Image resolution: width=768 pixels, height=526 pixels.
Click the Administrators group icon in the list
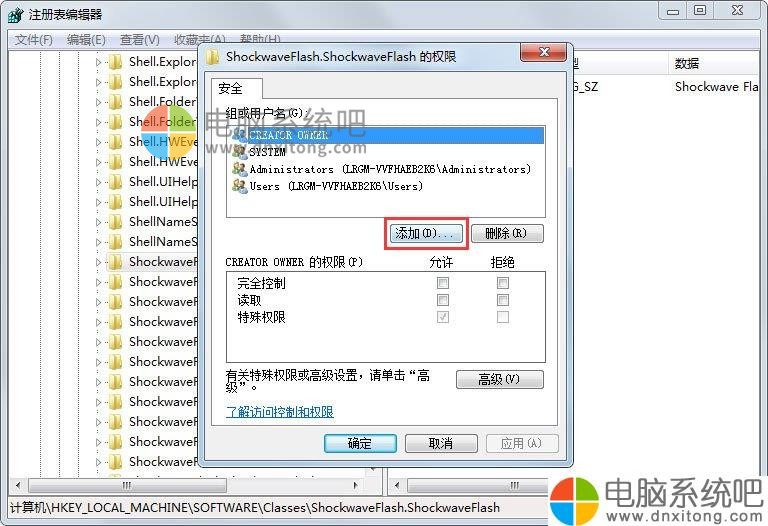coord(240,169)
